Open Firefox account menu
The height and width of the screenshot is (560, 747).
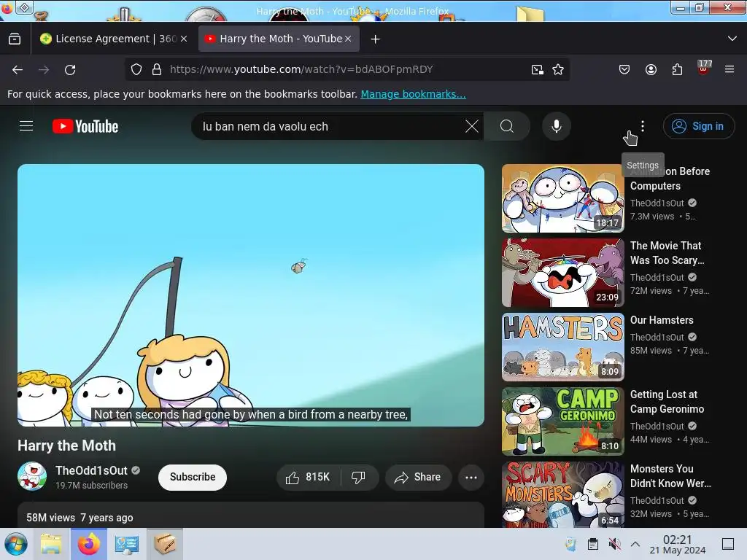(651, 69)
